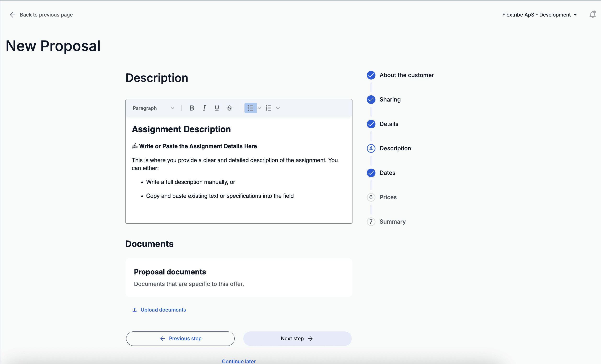601x364 pixels.
Task: Apply italic formatting in editor
Action: (x=204, y=108)
